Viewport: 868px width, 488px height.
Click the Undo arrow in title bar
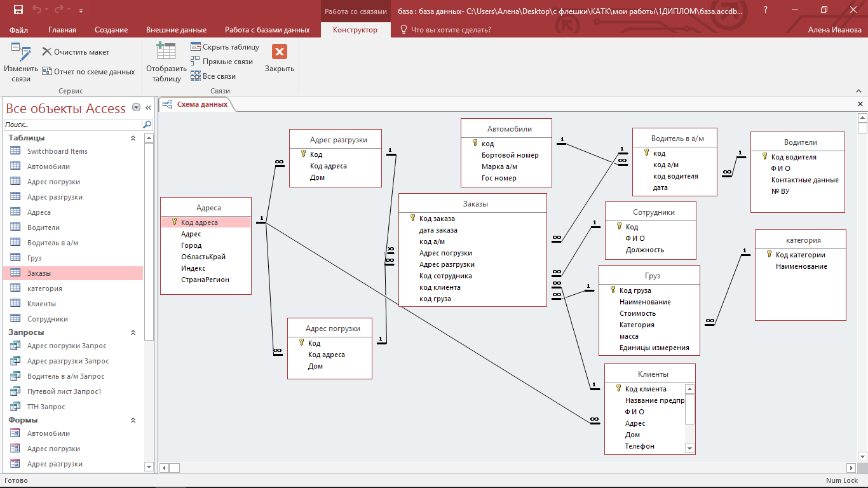(x=37, y=10)
